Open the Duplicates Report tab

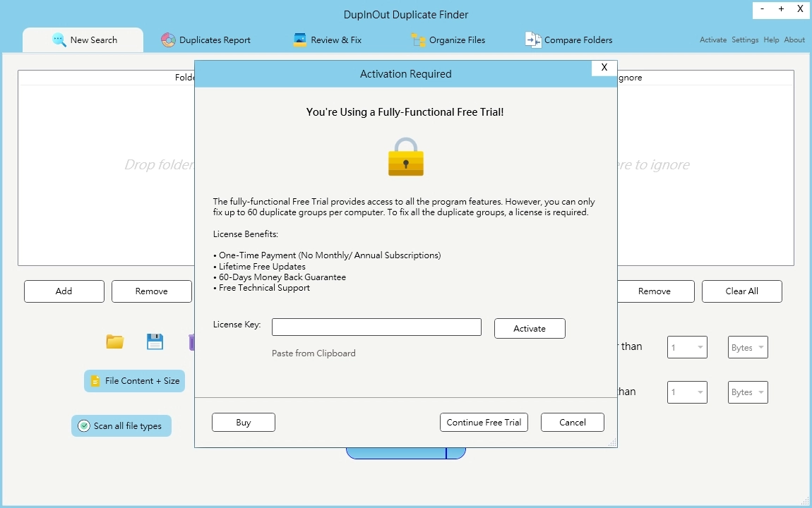click(205, 40)
